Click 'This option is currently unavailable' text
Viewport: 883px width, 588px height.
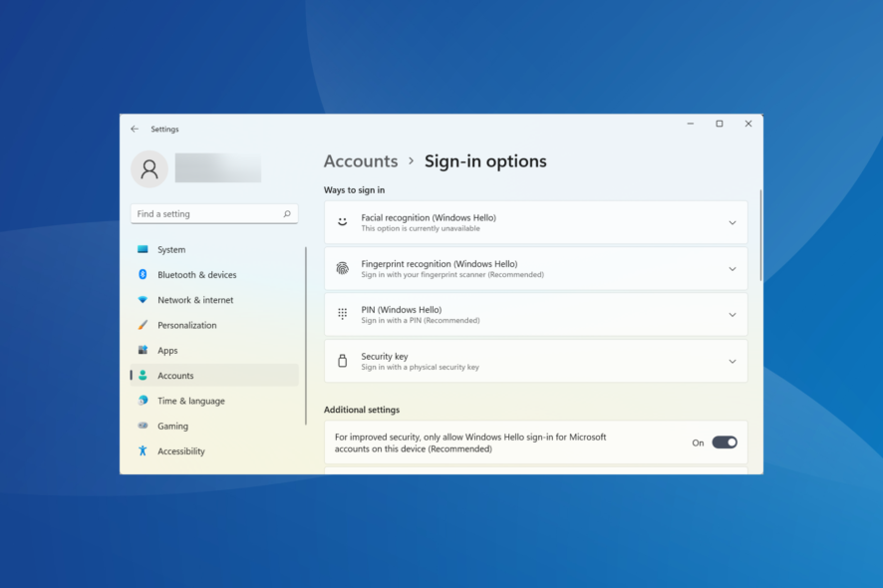pyautogui.click(x=421, y=228)
